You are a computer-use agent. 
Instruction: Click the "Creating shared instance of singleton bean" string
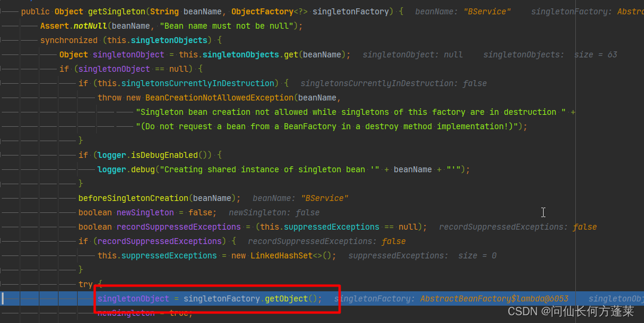tap(269, 169)
